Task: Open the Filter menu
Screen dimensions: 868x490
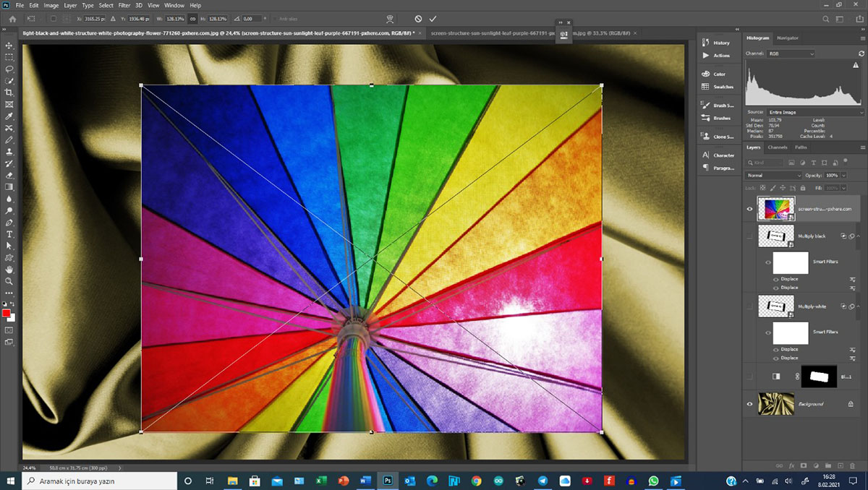Action: 124,5
